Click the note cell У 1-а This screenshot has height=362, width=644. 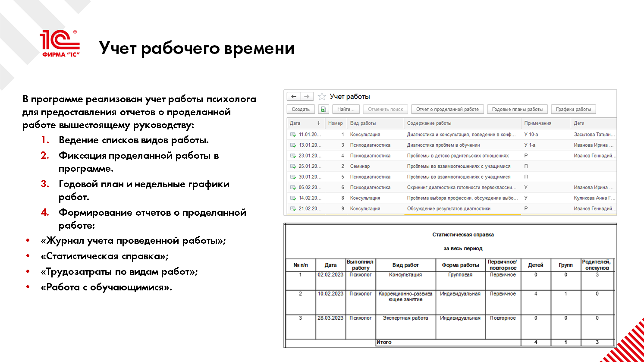click(x=530, y=145)
